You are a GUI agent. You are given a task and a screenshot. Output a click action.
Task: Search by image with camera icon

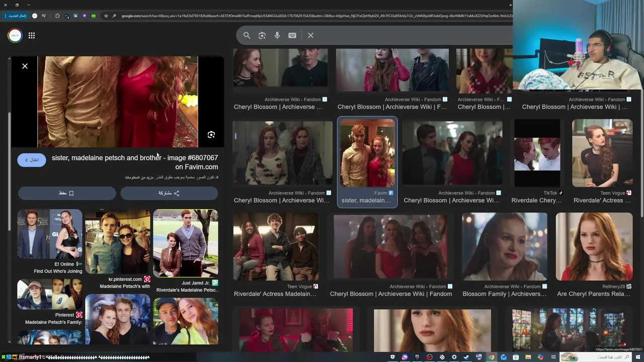tap(262, 35)
